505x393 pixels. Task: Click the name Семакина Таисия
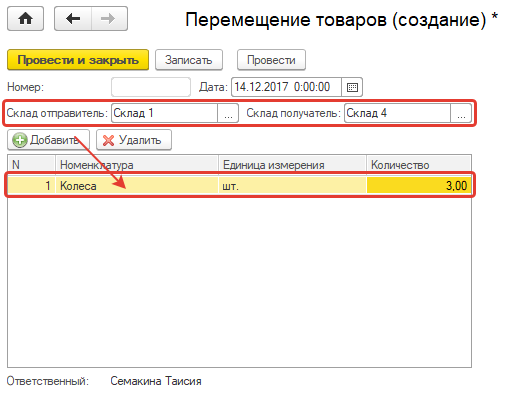156,381
